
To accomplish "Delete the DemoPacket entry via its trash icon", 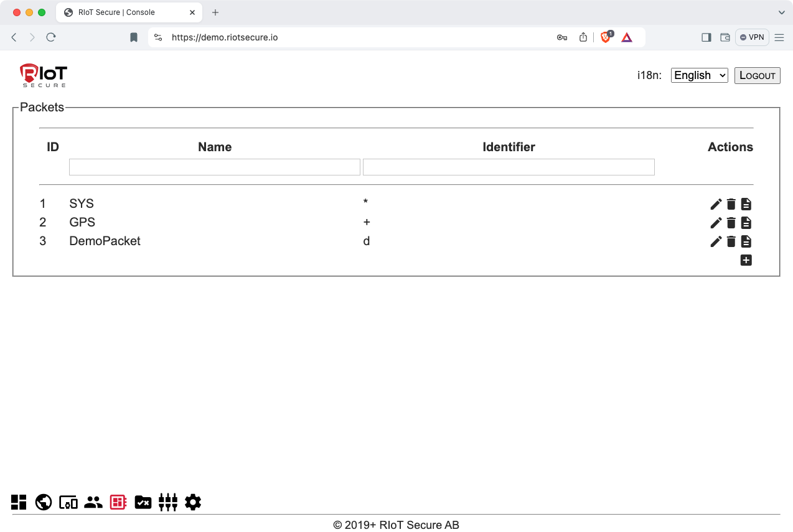I will 731,241.
